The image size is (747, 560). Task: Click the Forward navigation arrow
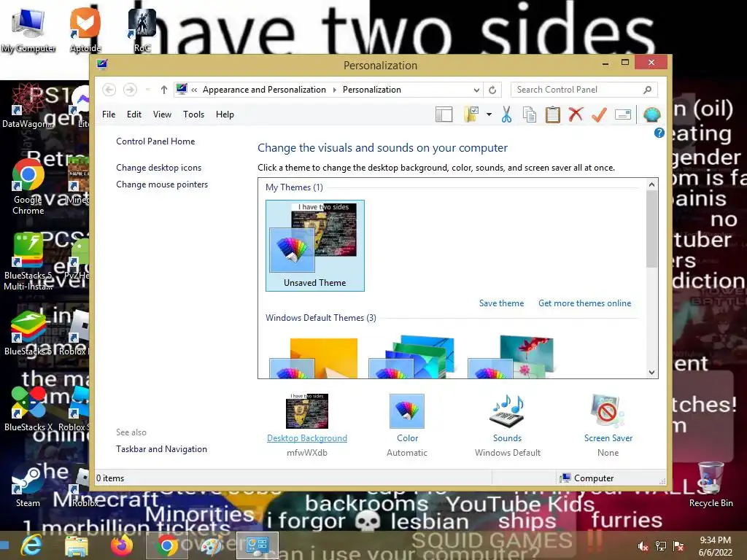[130, 90]
